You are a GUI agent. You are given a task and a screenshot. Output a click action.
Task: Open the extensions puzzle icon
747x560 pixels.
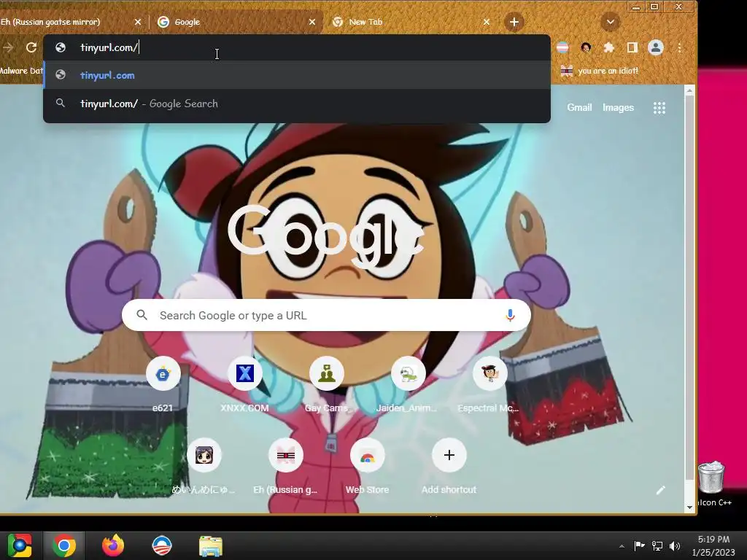[x=609, y=47]
